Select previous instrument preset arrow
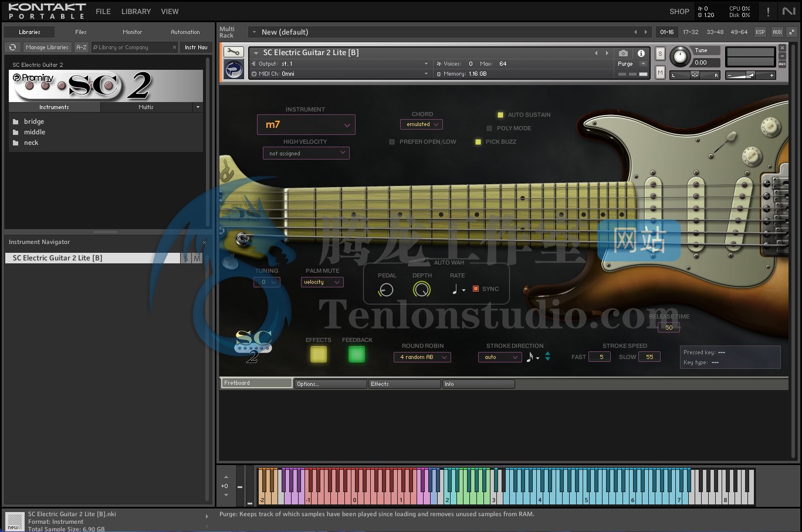The height and width of the screenshot is (532, 802). (x=596, y=53)
